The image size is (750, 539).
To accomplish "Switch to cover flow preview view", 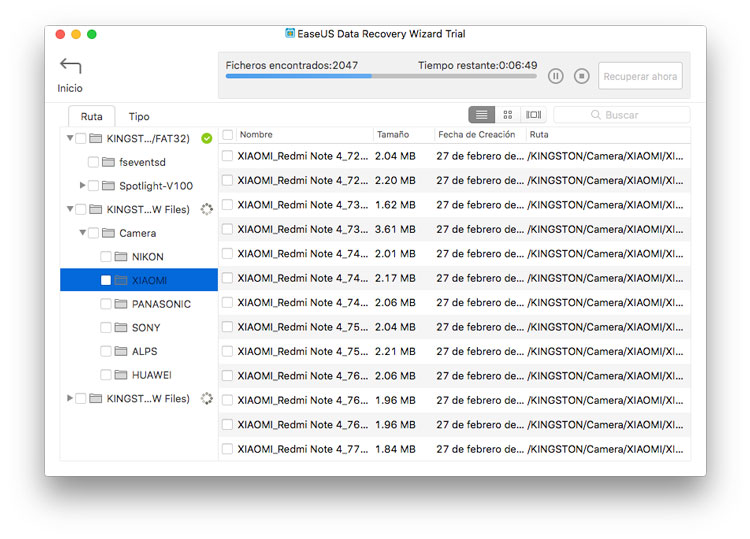I will click(533, 115).
